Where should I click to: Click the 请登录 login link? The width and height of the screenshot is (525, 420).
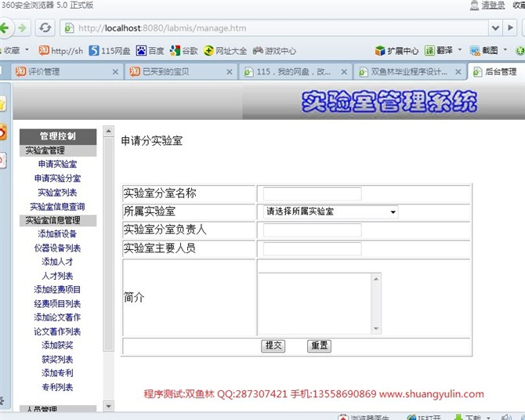tap(493, 5)
